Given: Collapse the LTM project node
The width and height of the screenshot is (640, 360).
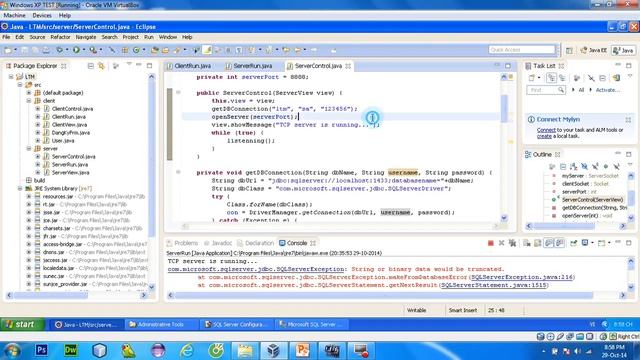Looking at the screenshot, I should click(11, 77).
